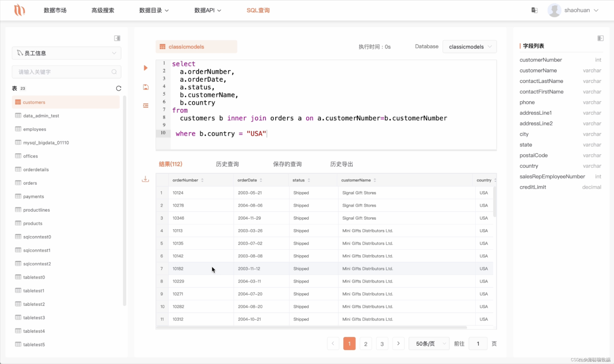Click next page arrow button
Screen dimensions: 614x364
[398, 344]
